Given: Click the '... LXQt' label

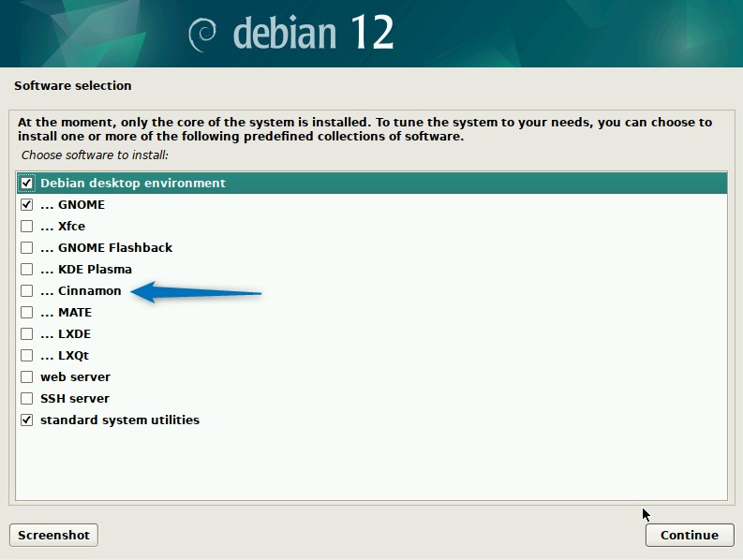Looking at the screenshot, I should click(x=65, y=355).
